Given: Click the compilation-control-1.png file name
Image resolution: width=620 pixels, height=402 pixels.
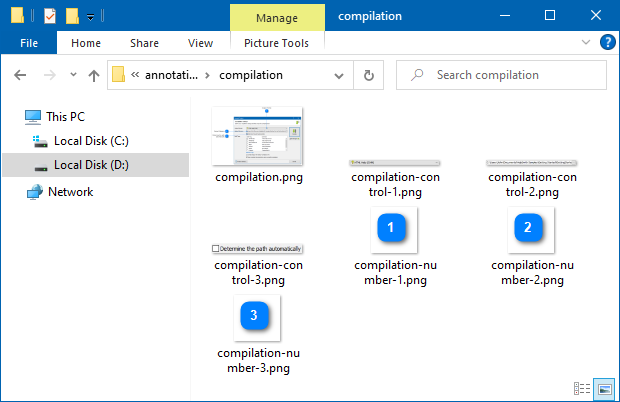Looking at the screenshot, I should pos(395,185).
